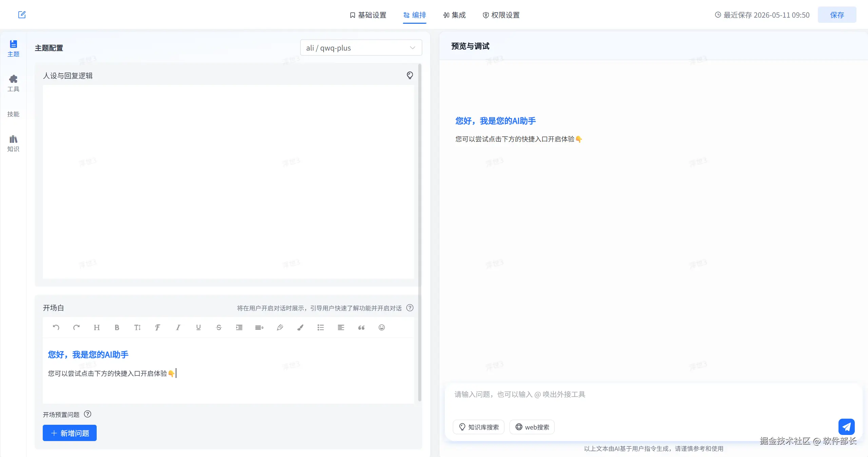Image resolution: width=868 pixels, height=457 pixels.
Task: Toggle italic formatting in editor toolbar
Action: [x=178, y=327]
